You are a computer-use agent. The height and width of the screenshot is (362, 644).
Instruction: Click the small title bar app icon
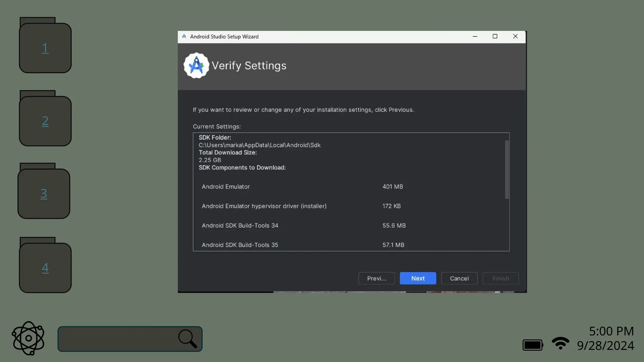tap(184, 36)
